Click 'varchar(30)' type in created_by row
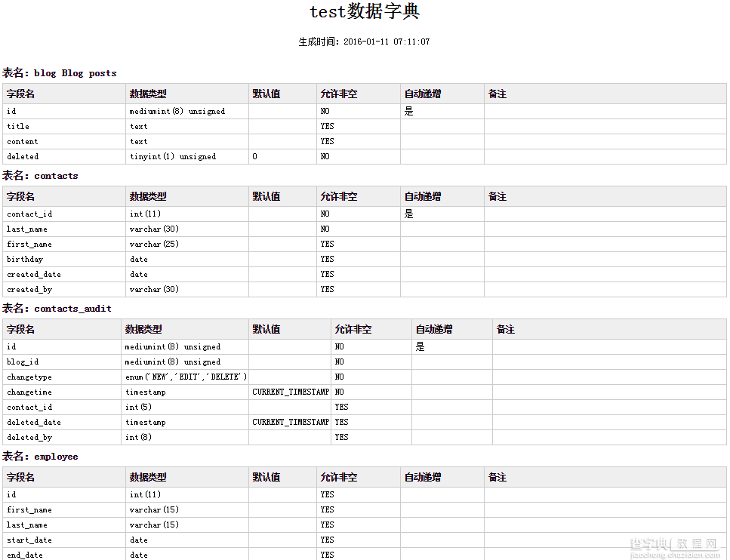730x560 pixels. click(x=187, y=290)
